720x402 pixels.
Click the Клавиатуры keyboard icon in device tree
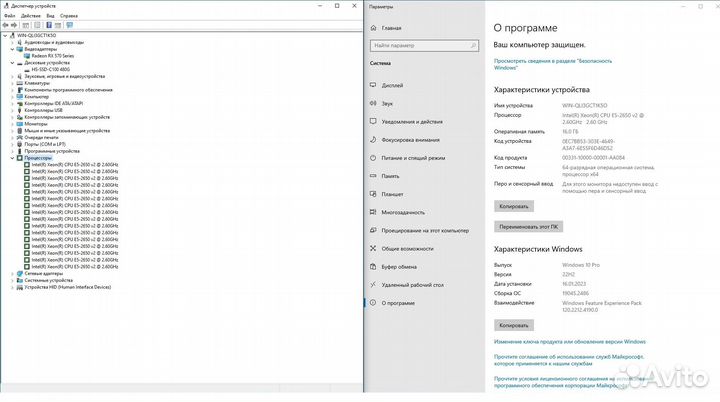coord(20,83)
